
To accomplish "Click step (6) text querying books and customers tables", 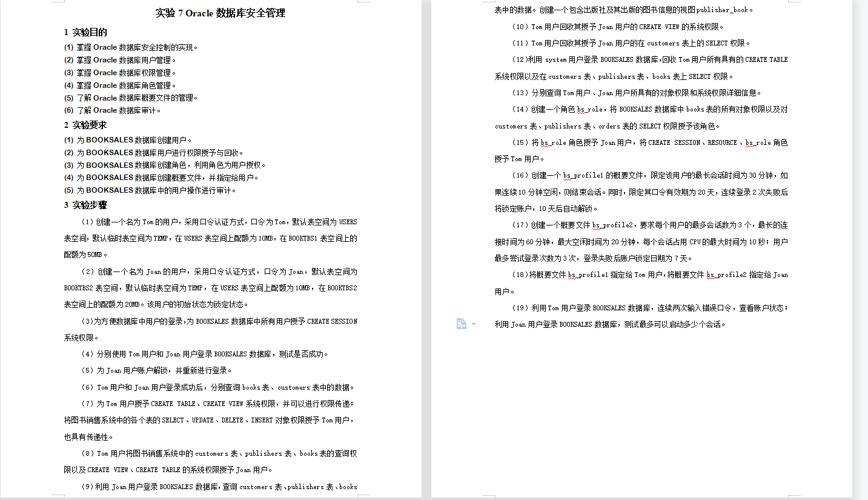I will coord(218,387).
